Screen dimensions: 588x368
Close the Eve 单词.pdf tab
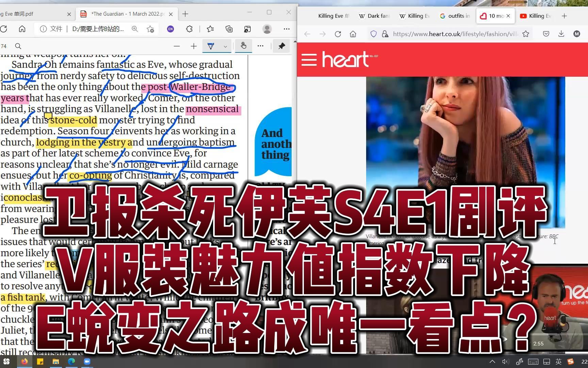(x=69, y=14)
